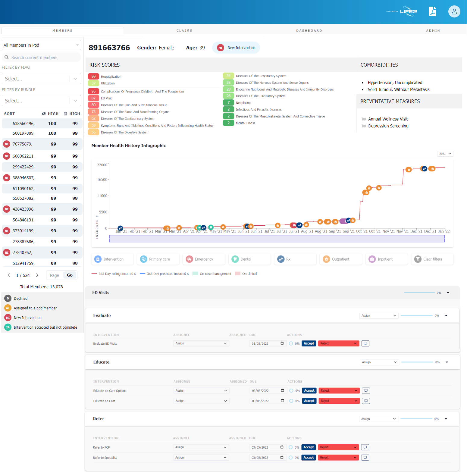Click the NI badge next to member 323014199
467x476 pixels.
[x=7, y=231]
